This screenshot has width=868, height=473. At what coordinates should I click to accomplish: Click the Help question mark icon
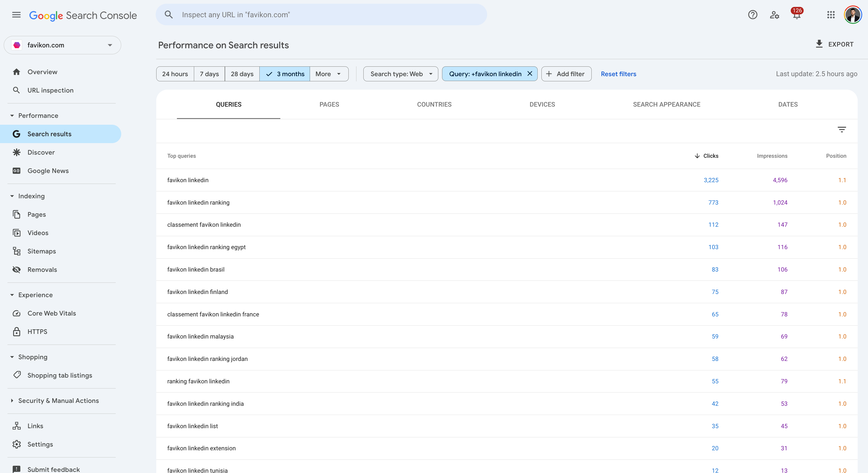tap(753, 15)
